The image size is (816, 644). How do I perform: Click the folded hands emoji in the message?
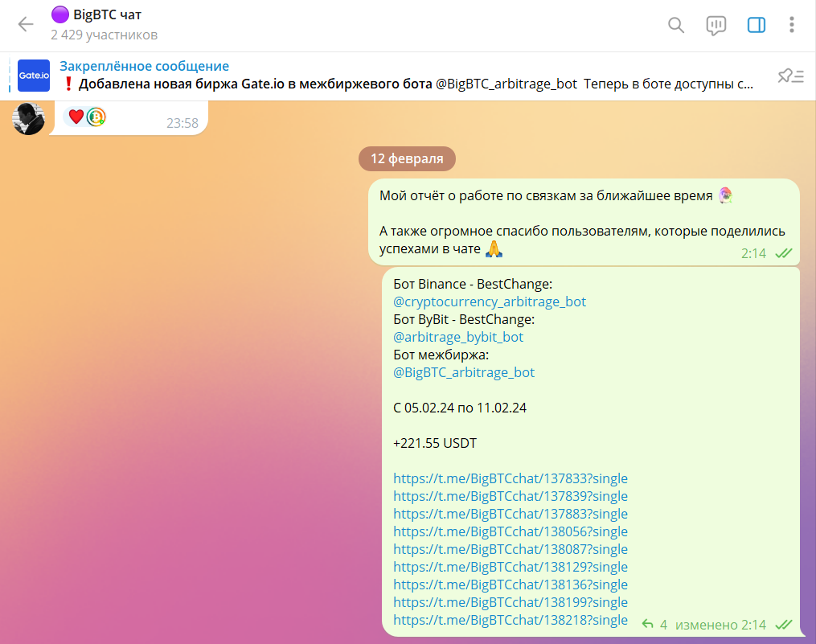[494, 249]
